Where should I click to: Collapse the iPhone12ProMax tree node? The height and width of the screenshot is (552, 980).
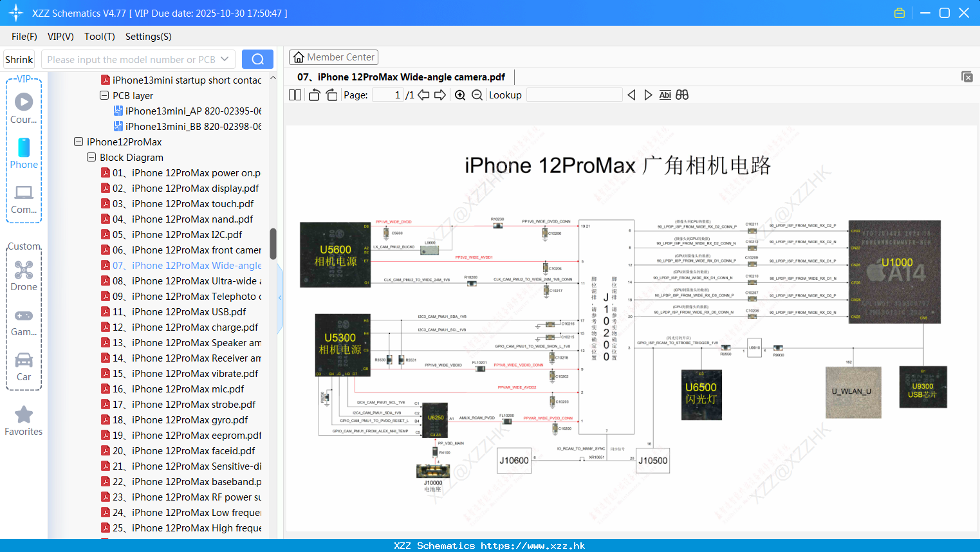coord(79,142)
